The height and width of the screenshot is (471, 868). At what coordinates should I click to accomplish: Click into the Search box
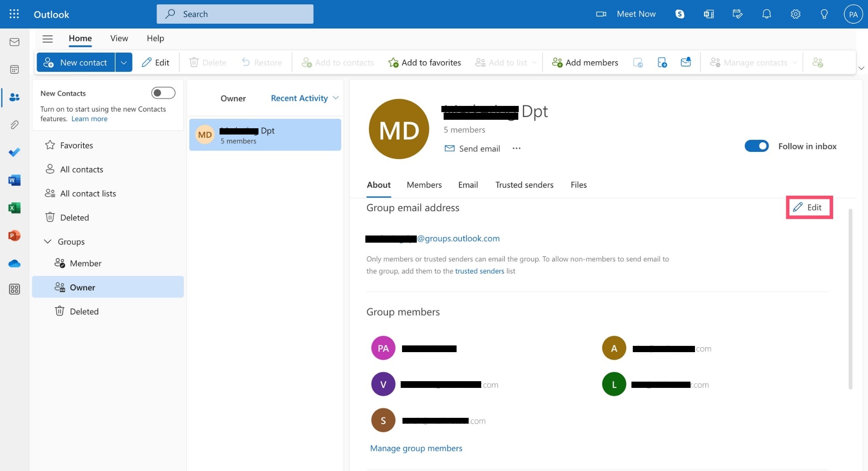point(235,14)
